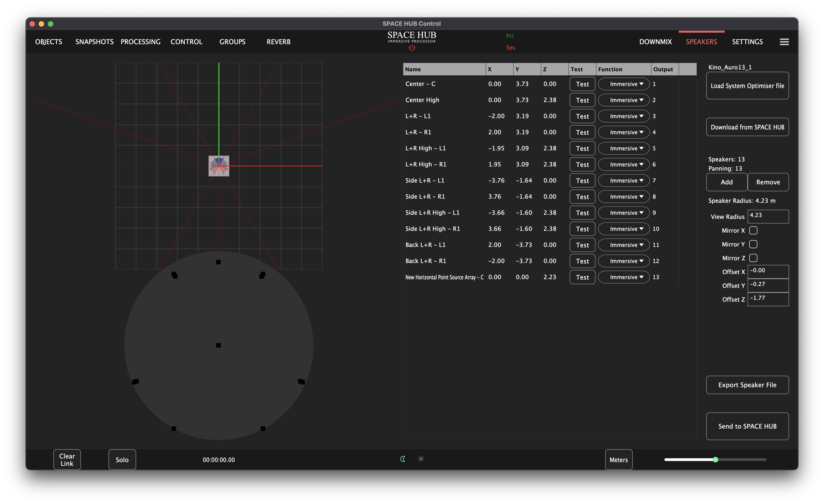The width and height of the screenshot is (824, 504).
Task: Click the Pri connection status label
Action: 510,36
